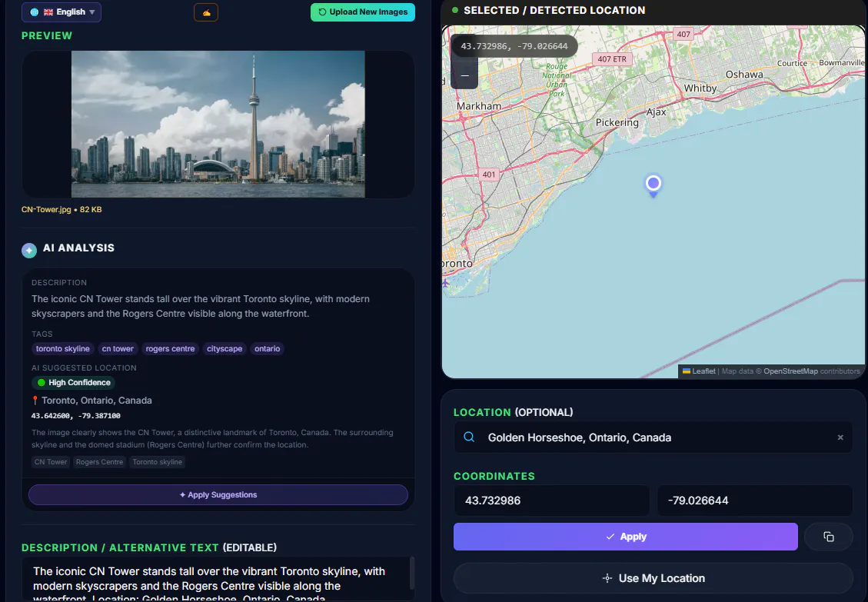The image size is (868, 602).
Task: Open the Leaflet attribution link
Action: click(x=699, y=371)
